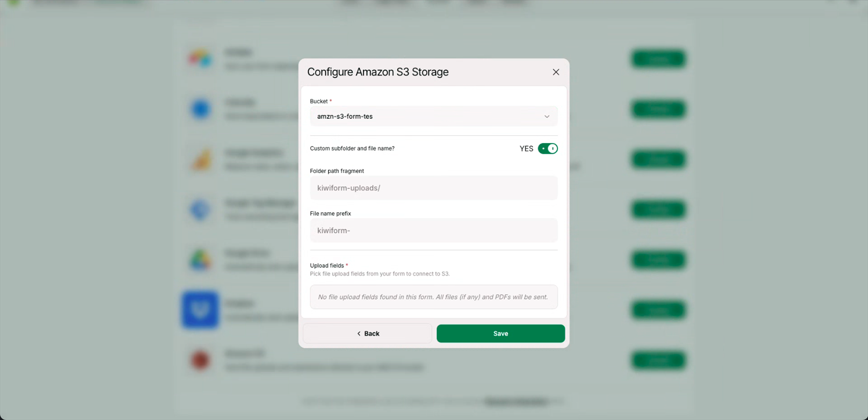This screenshot has height=420, width=868.
Task: Click green button in the first integration row
Action: coord(659,59)
